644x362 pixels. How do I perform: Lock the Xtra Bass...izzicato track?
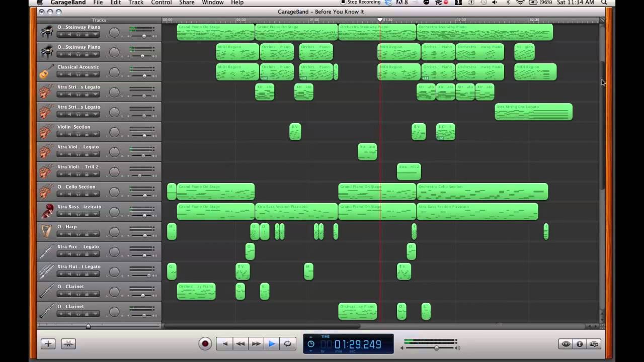(x=87, y=214)
